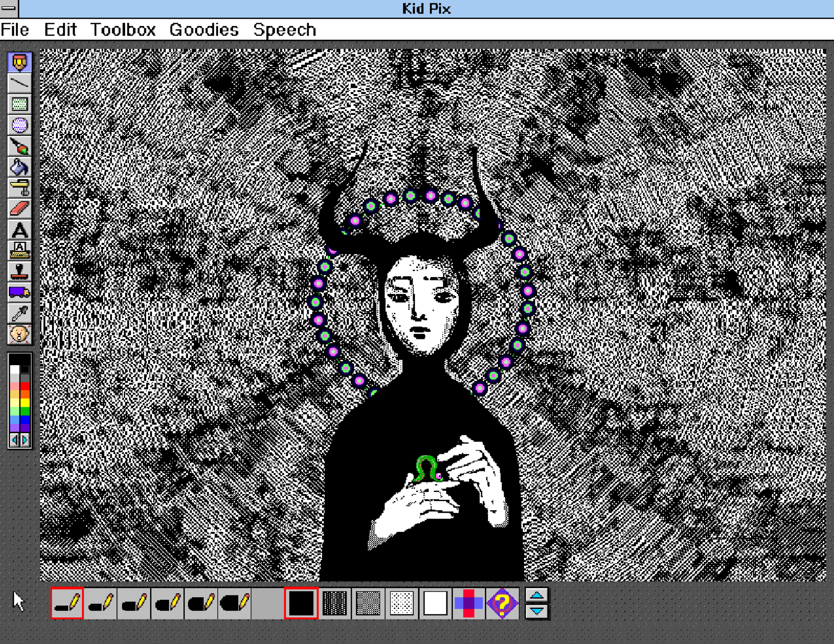834x644 pixels.
Task: Choose the solid black fill pattern
Action: [301, 603]
